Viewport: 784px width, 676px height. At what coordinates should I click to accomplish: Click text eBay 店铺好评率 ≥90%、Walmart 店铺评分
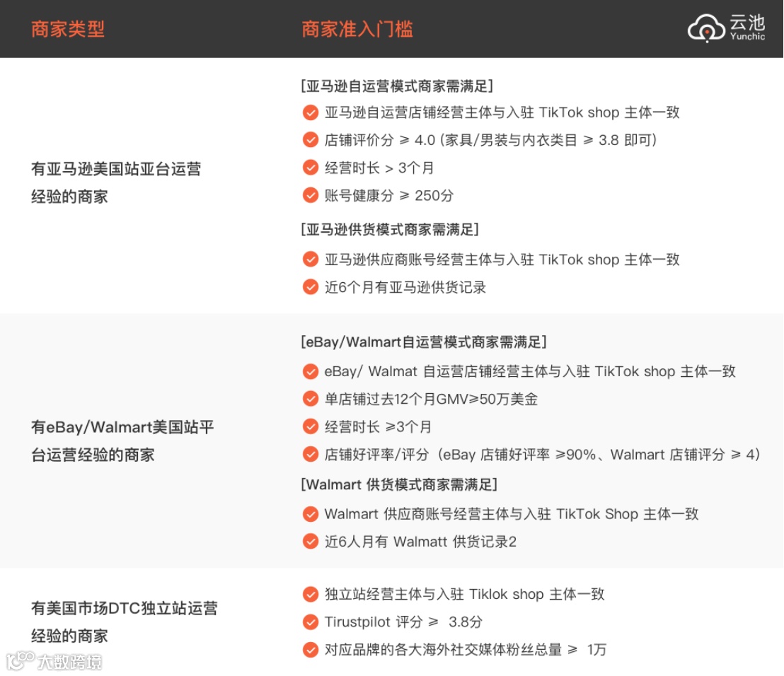tap(584, 455)
